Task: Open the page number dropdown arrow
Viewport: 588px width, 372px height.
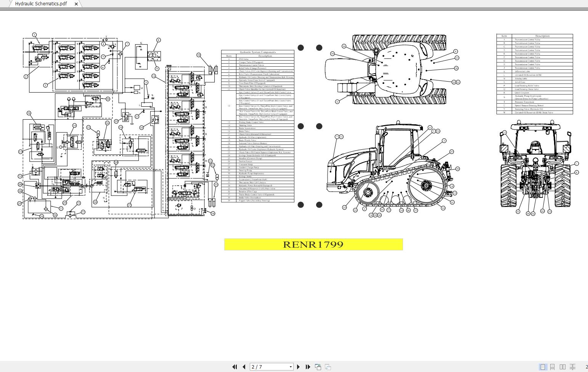Action: [x=291, y=367]
